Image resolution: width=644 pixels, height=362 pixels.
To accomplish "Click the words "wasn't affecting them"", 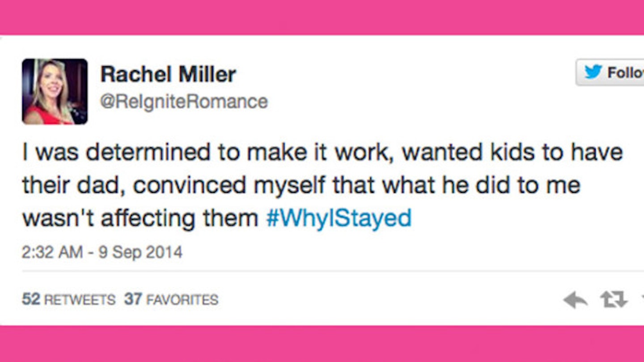I will (x=140, y=218).
